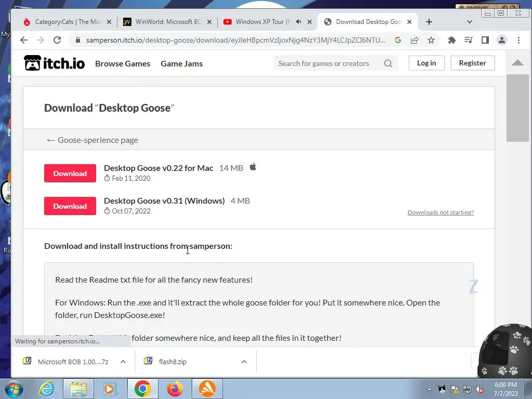This screenshot has height=399, width=532.
Task: Open Browse Games in itch.io nav
Action: coord(123,63)
